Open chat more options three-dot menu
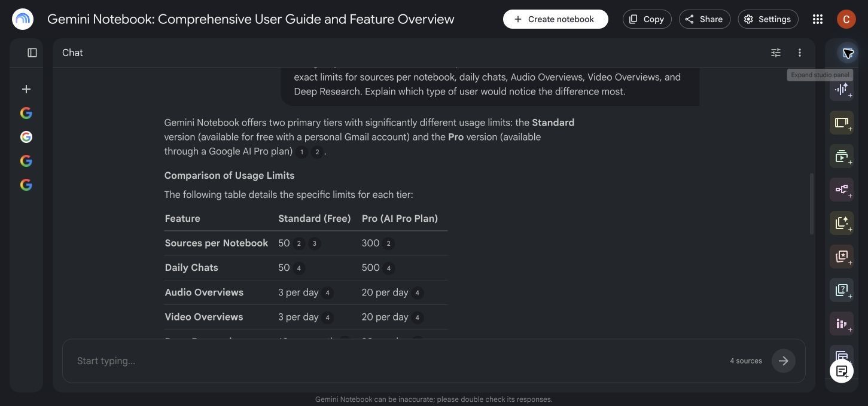The width and height of the screenshot is (868, 406). [x=800, y=53]
